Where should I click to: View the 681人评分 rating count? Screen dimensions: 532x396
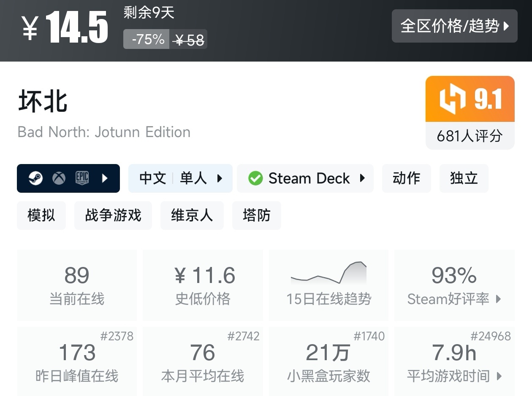click(470, 136)
